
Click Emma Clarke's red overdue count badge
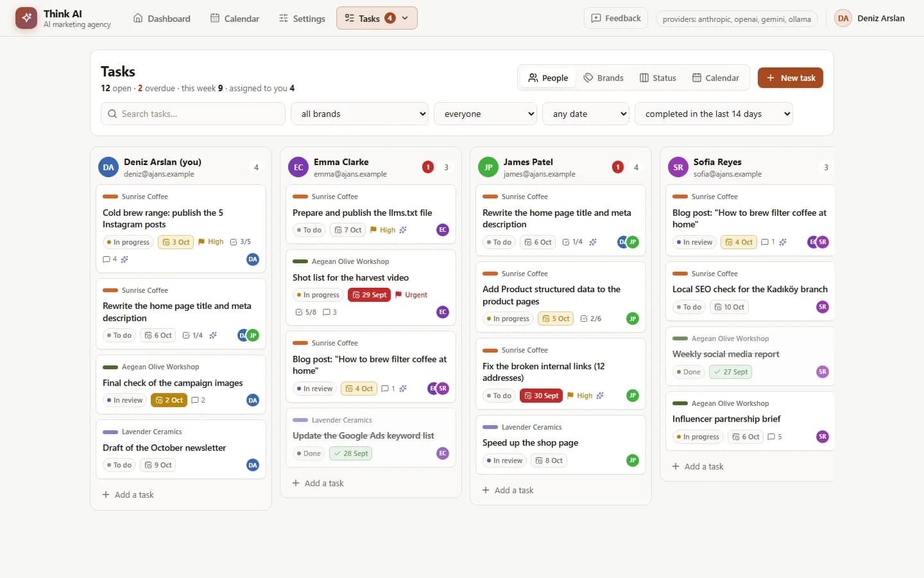point(428,167)
